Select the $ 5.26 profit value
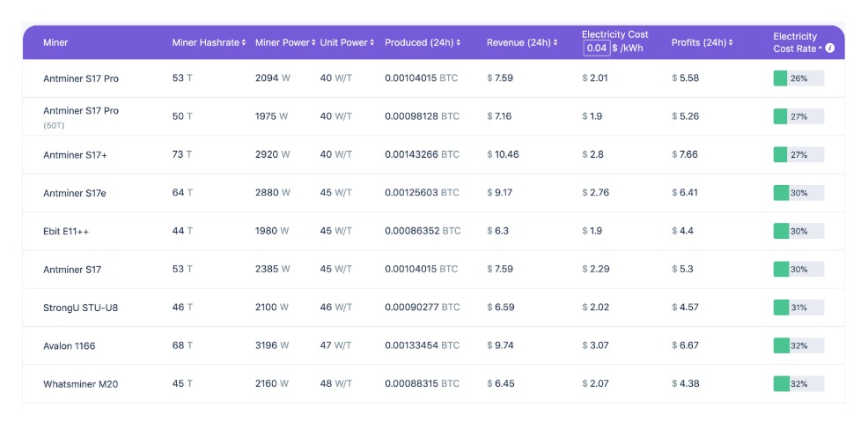 click(x=685, y=116)
